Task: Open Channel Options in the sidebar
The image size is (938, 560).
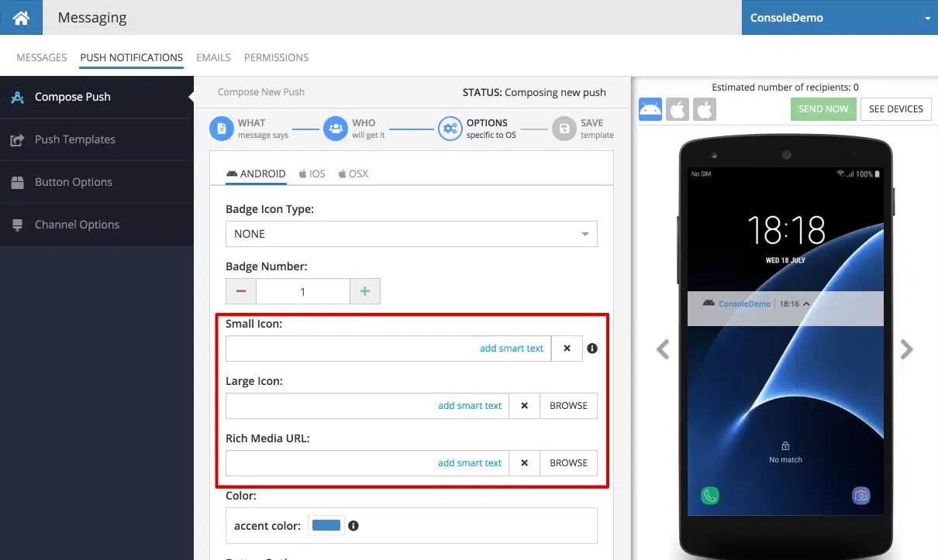Action: (77, 224)
